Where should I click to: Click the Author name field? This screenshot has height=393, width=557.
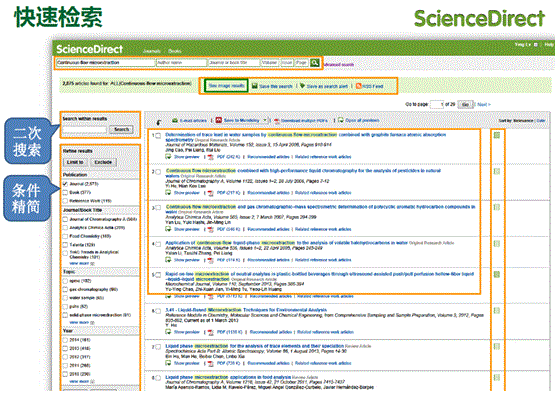coord(181,63)
